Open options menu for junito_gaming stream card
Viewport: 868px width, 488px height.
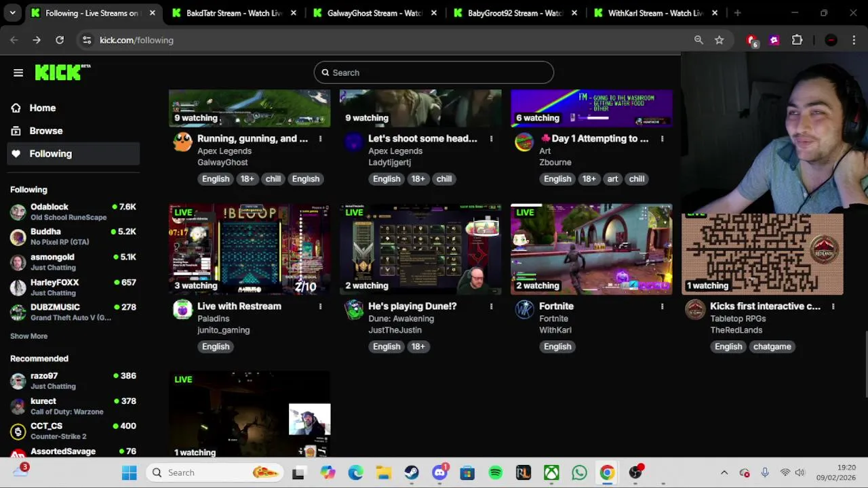320,306
